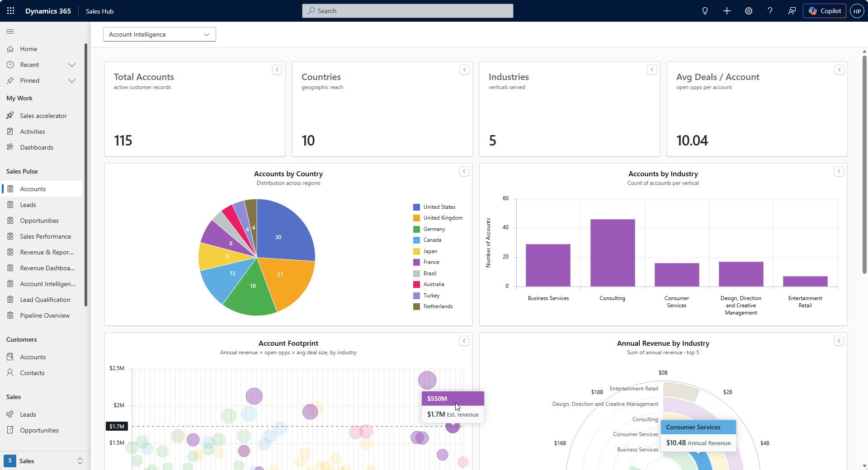Screen dimensions: 868x470
Task: Collapse the Accounts by Industry chart
Action: [839, 171]
